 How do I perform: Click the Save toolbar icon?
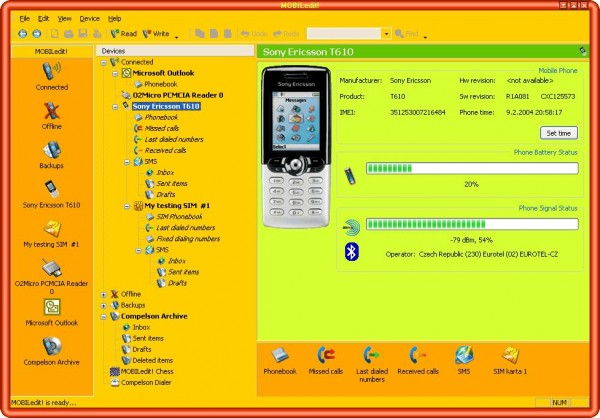click(83, 34)
